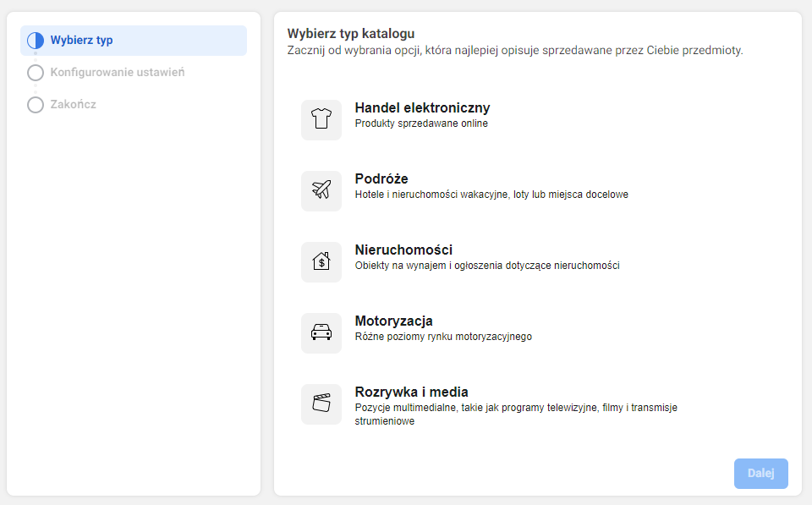
Task: Click the house icon for Nieruchomości
Action: (x=321, y=261)
